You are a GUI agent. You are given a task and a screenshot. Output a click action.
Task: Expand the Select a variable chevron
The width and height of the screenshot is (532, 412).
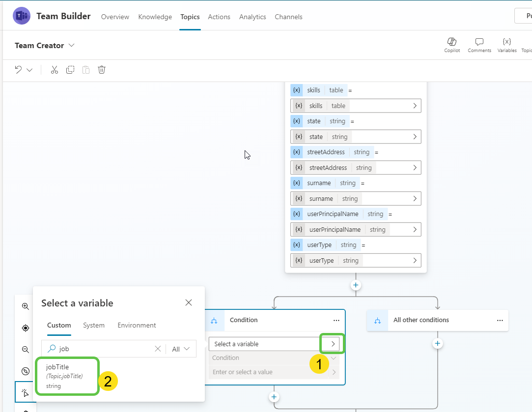tap(332, 344)
